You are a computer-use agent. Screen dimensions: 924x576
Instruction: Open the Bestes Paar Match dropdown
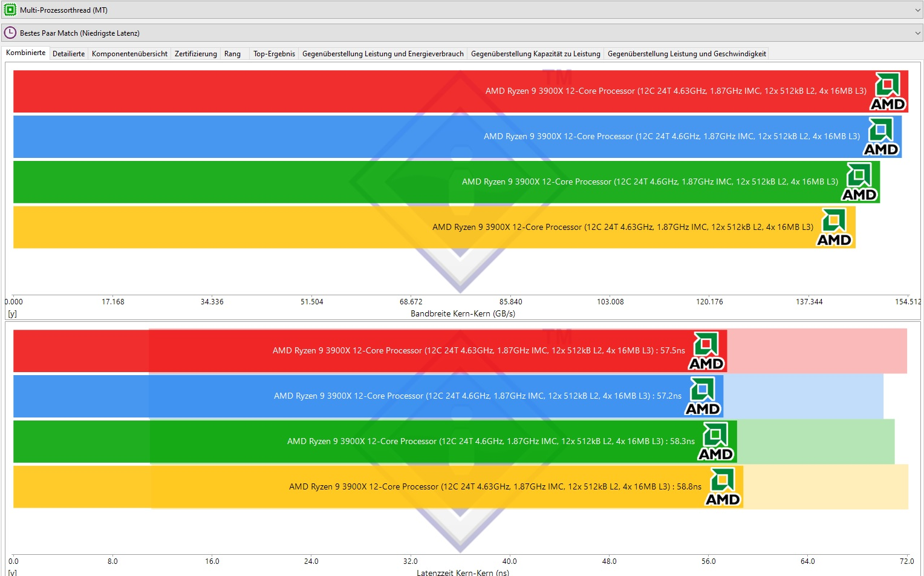pyautogui.click(x=462, y=33)
